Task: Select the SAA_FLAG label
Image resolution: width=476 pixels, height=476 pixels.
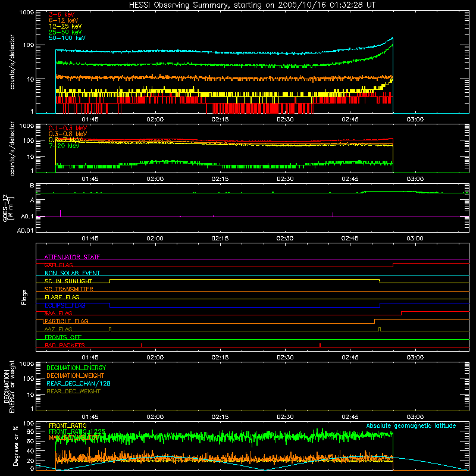Action: point(58,313)
